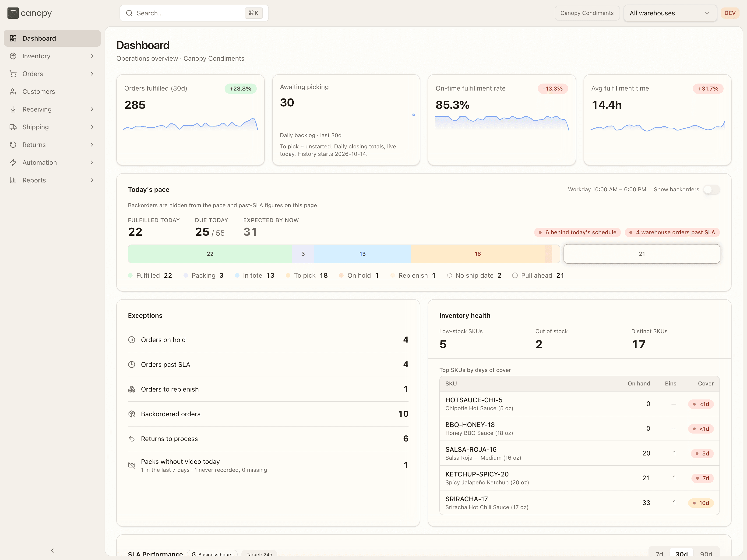The height and width of the screenshot is (560, 747).
Task: Click the Returns to process arrow icon
Action: (132, 438)
